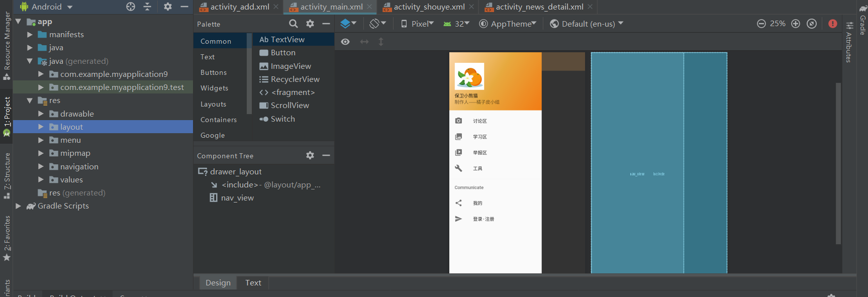Click the zoom to fit screen icon

click(x=812, y=24)
